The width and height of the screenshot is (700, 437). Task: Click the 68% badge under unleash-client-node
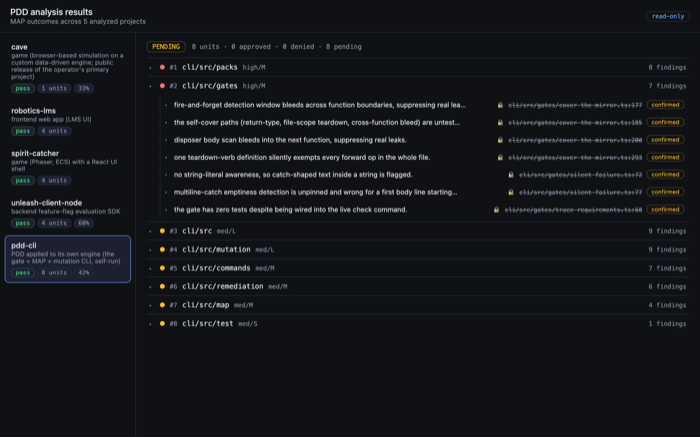click(84, 223)
